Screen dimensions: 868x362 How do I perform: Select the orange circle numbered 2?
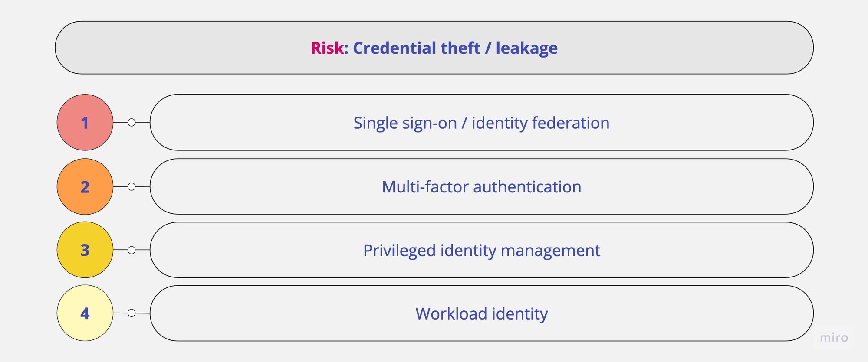click(85, 186)
